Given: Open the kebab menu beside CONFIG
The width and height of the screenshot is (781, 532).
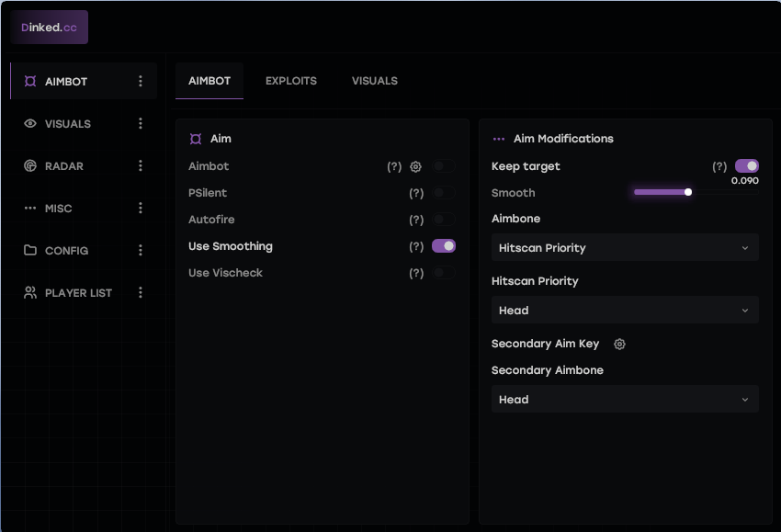Looking at the screenshot, I should click(141, 250).
